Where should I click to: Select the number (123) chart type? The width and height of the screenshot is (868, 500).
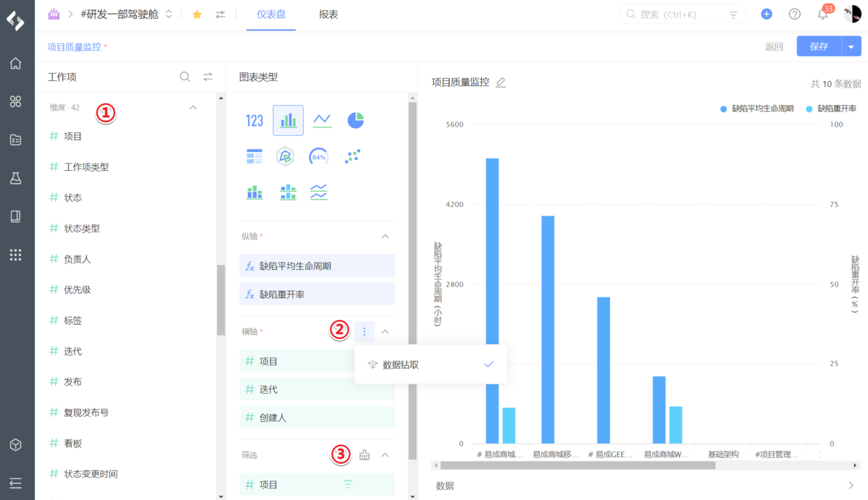[x=255, y=121]
